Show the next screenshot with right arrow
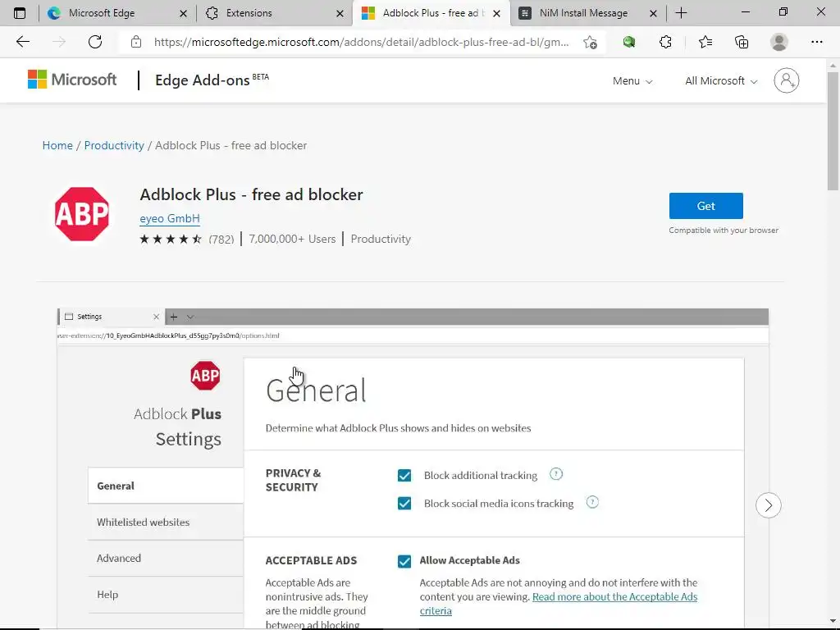This screenshot has height=630, width=840. tap(768, 505)
